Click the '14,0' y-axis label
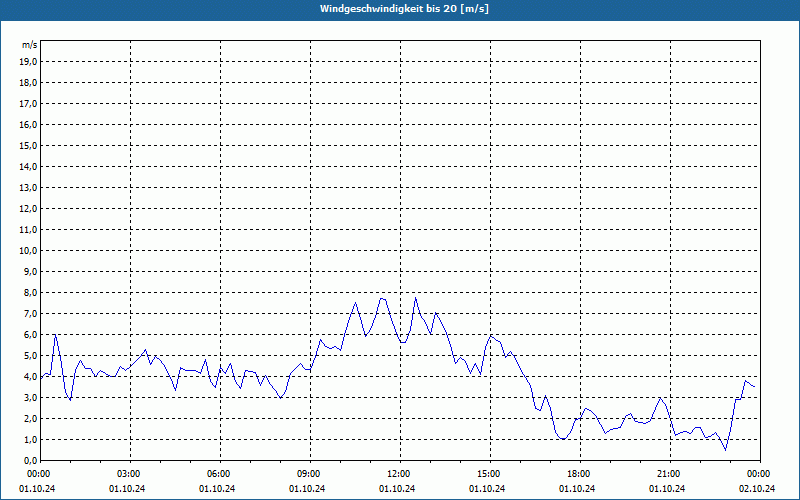 coord(28,166)
